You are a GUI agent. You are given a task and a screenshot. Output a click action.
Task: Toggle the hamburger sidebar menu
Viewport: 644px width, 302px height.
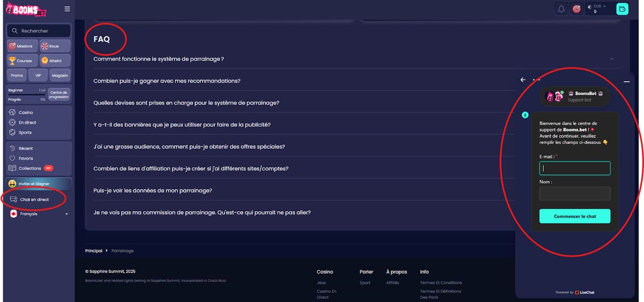coord(67,9)
